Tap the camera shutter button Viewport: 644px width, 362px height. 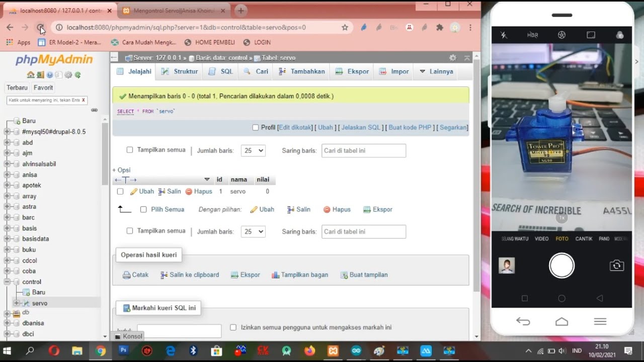pos(561,265)
